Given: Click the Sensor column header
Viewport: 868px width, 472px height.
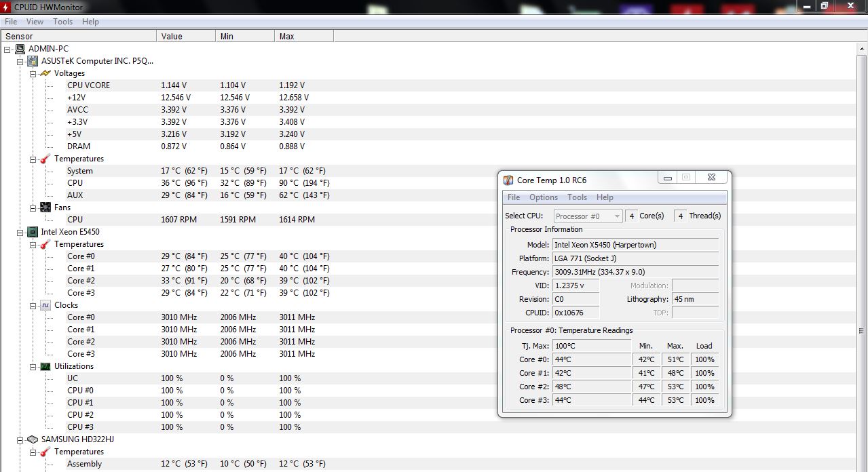Looking at the screenshot, I should (78, 37).
